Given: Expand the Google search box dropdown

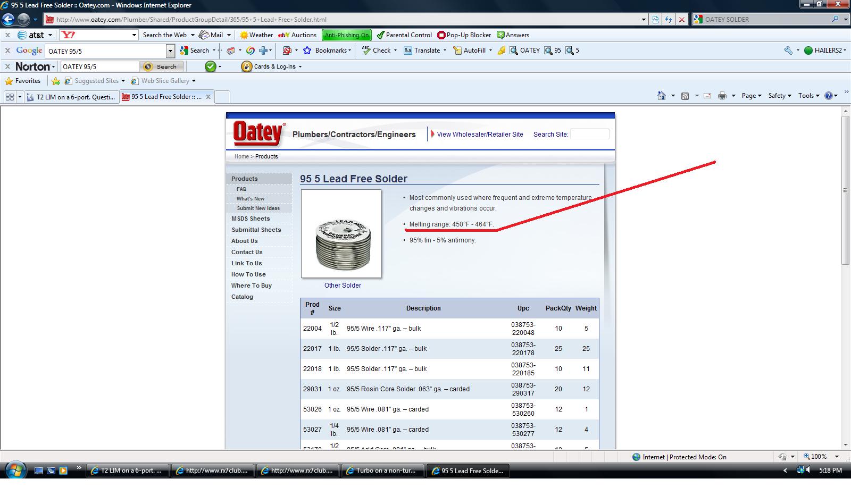Looking at the screenshot, I should [x=170, y=51].
